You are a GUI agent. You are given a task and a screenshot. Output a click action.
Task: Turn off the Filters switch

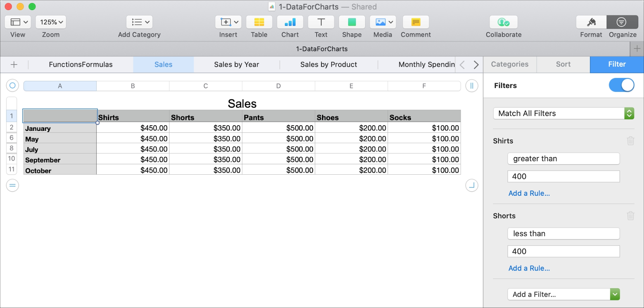(621, 85)
